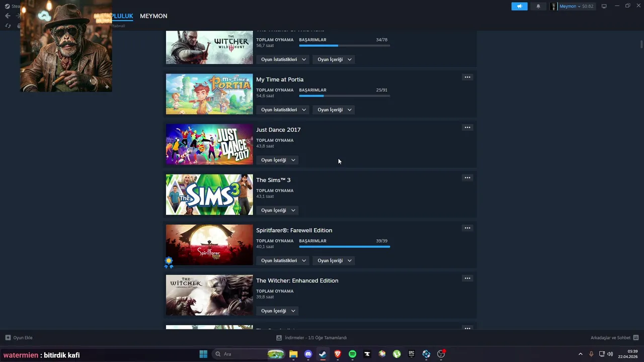The width and height of the screenshot is (644, 362).
Task: Open the Meymon account dropdown with wallet balance
Action: [x=573, y=7]
